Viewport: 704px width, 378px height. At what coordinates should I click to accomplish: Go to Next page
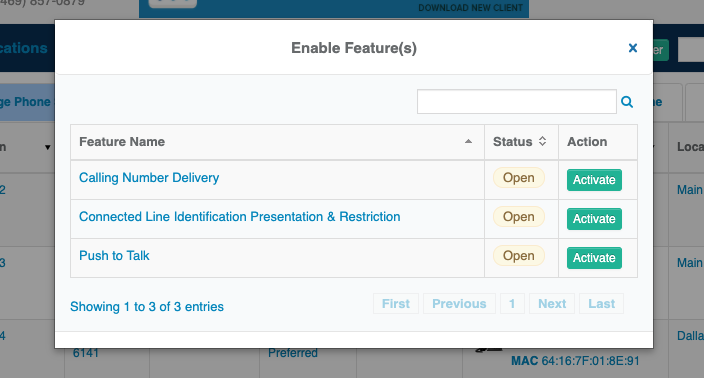point(552,304)
